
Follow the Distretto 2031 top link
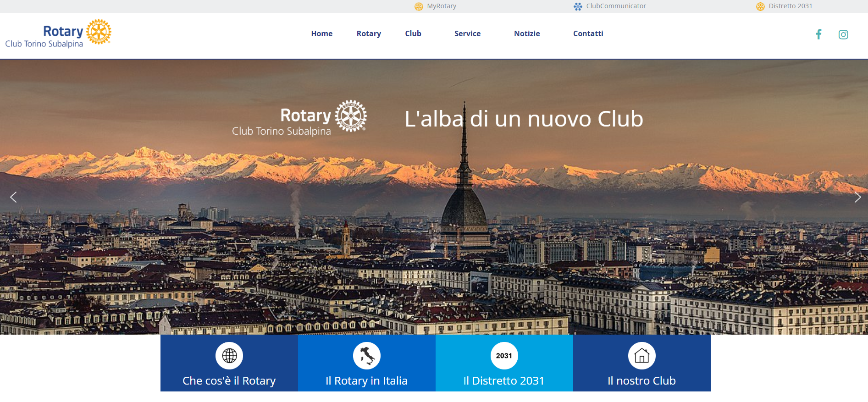pyautogui.click(x=790, y=6)
